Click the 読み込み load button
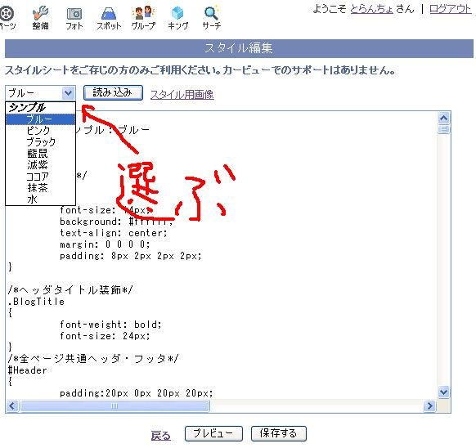The width and height of the screenshot is (476, 448). click(x=113, y=92)
